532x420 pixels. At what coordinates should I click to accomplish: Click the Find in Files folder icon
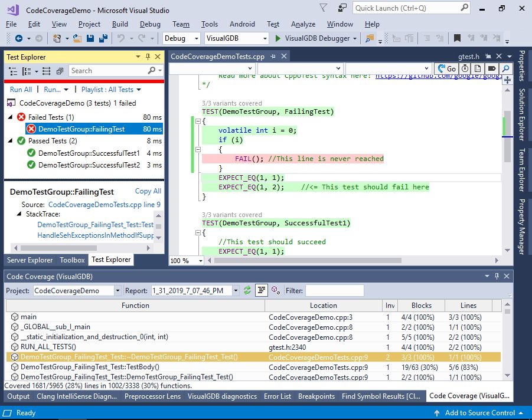(370, 38)
